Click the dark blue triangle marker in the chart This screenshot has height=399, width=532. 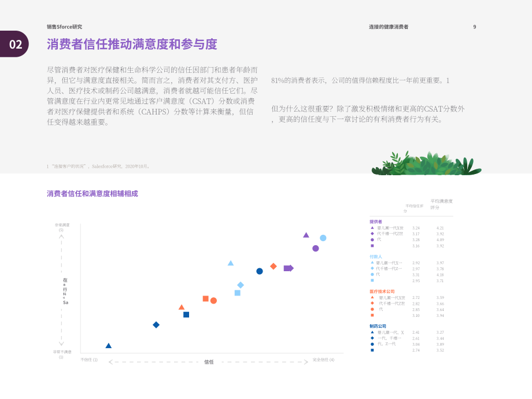pyautogui.click(x=109, y=345)
